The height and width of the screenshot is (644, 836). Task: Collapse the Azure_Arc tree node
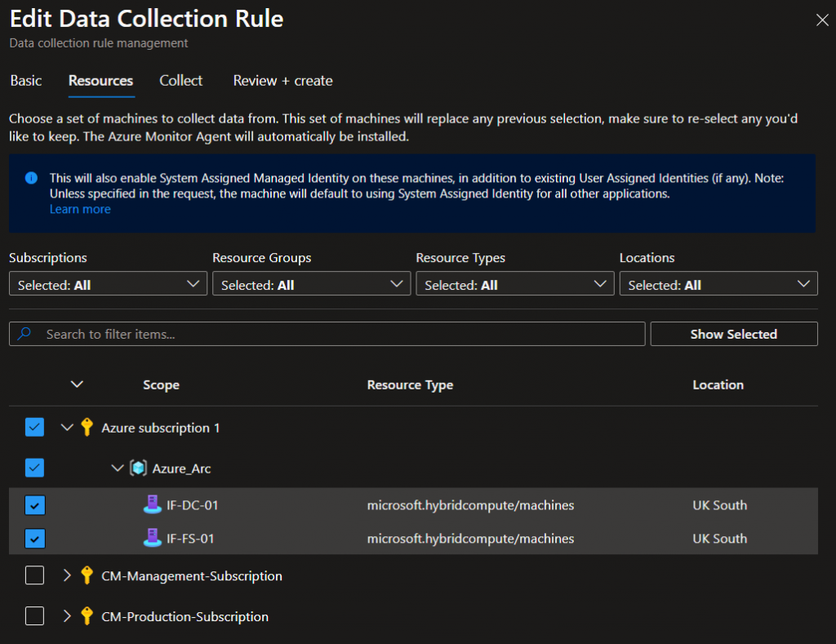pyautogui.click(x=117, y=468)
